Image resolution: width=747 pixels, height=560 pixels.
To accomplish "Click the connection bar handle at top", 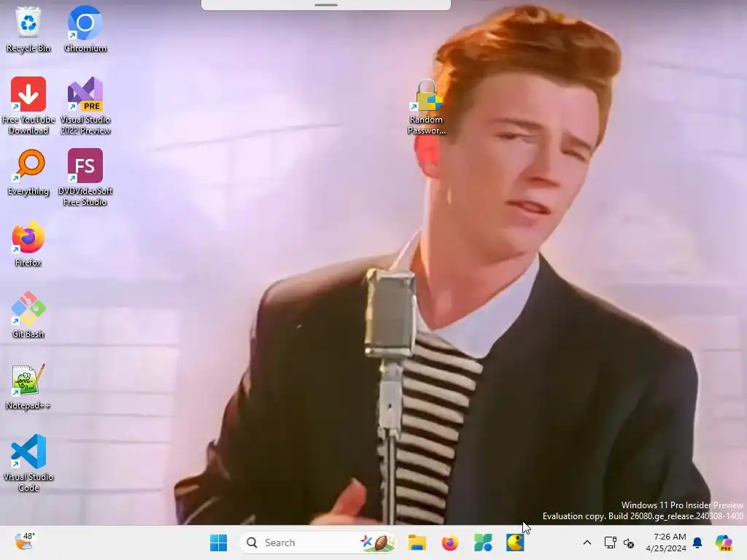I will click(326, 5).
